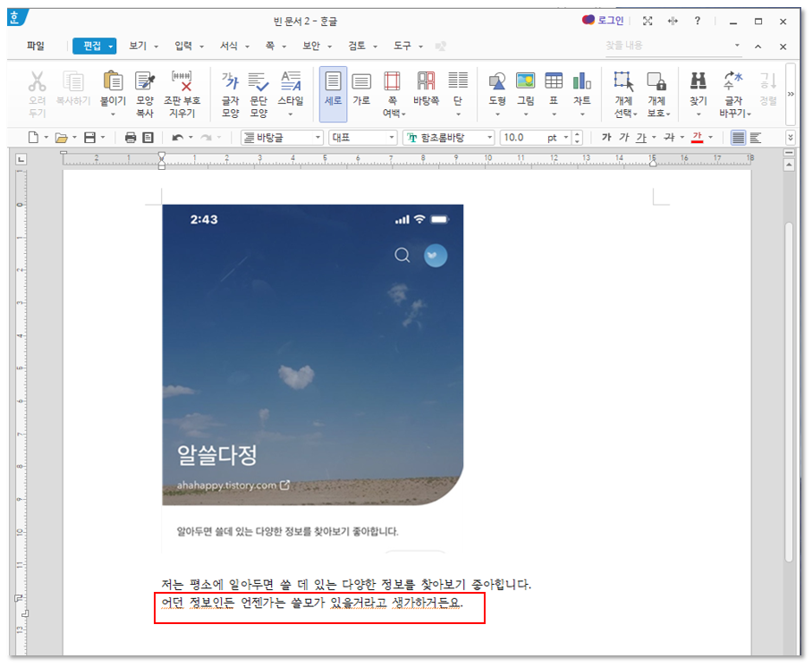This screenshot has width=812, height=667.
Task: Click the save diskette icon
Action: pyautogui.click(x=89, y=137)
